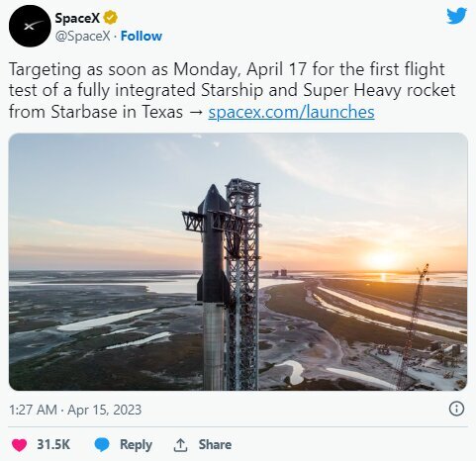Click the crane in the photo

click(x=413, y=326)
